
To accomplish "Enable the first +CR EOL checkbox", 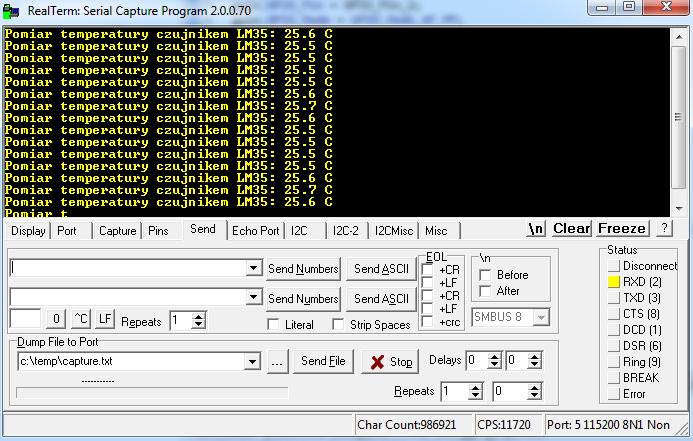I will [x=427, y=269].
